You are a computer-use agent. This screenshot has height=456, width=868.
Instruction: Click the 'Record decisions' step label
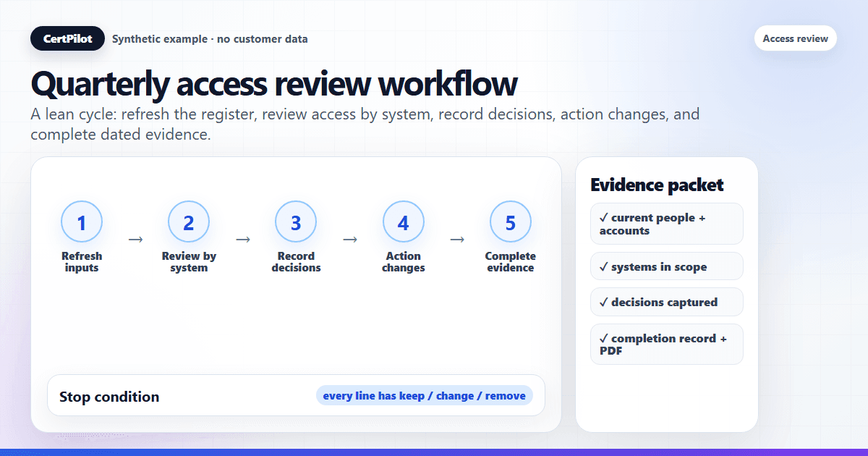(x=296, y=262)
